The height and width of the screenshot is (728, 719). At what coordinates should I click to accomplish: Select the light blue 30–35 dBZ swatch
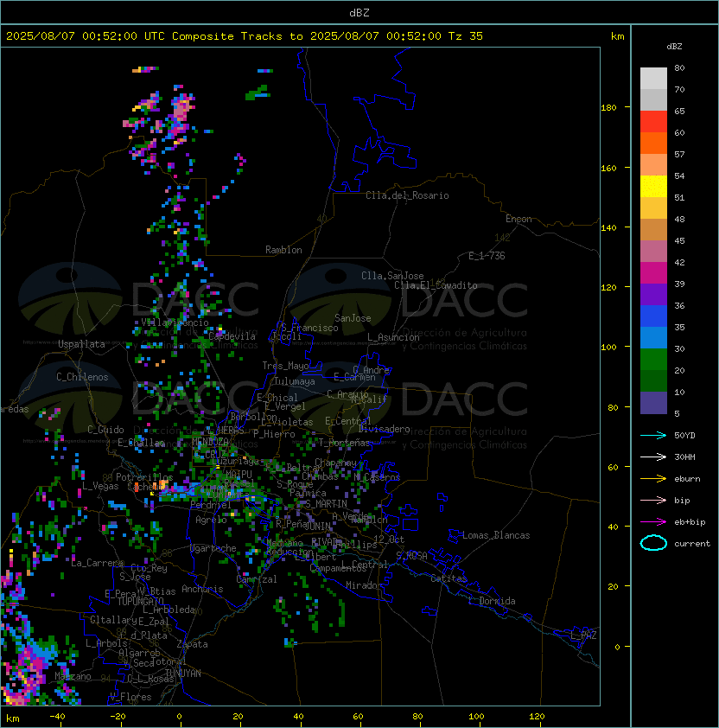[653, 337]
